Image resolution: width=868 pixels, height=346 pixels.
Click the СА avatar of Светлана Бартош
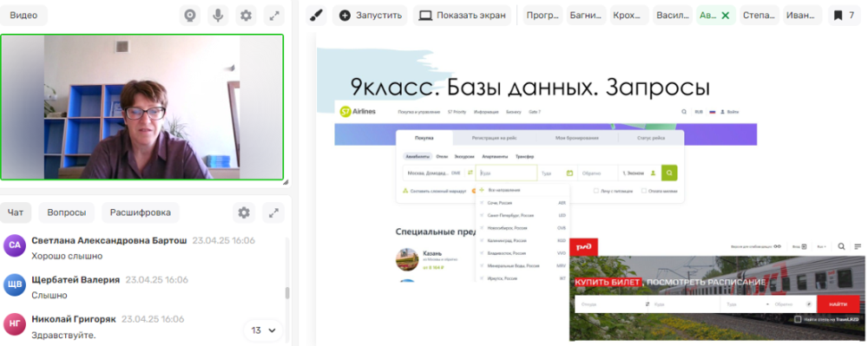coord(15,245)
